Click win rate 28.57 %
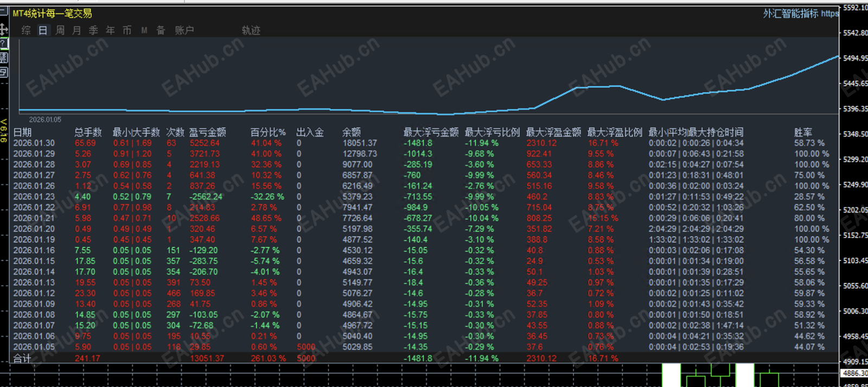This screenshot has width=868, height=387. pos(809,196)
